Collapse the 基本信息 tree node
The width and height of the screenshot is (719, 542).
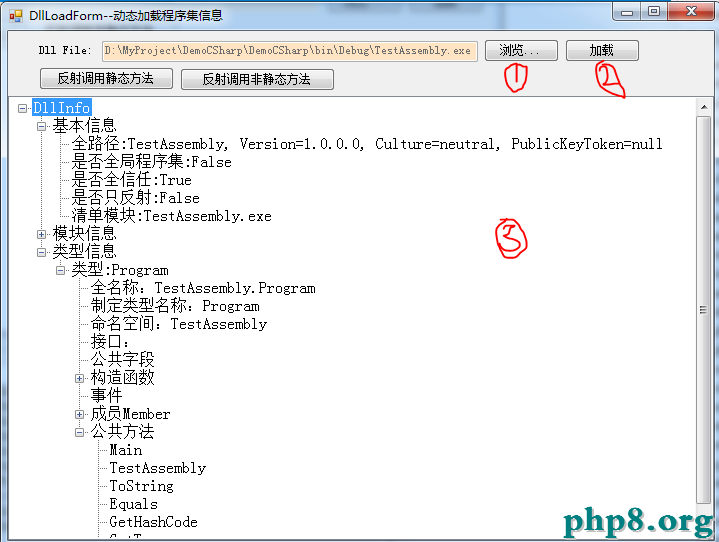(41, 126)
